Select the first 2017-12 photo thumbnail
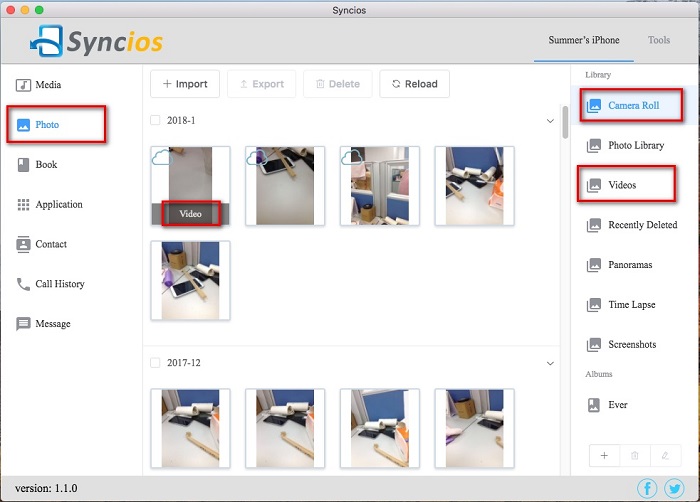The image size is (700, 502). coord(190,428)
